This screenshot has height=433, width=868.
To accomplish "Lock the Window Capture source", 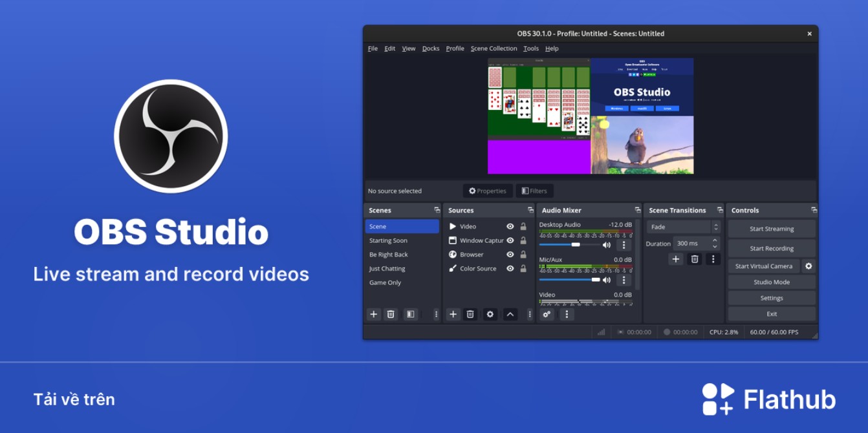I will (x=523, y=240).
